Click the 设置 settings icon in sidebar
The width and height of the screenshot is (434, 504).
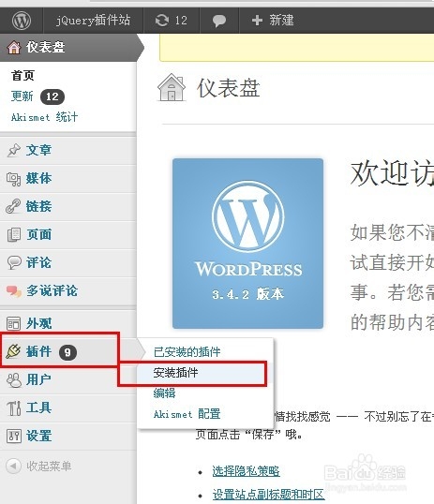(14, 437)
